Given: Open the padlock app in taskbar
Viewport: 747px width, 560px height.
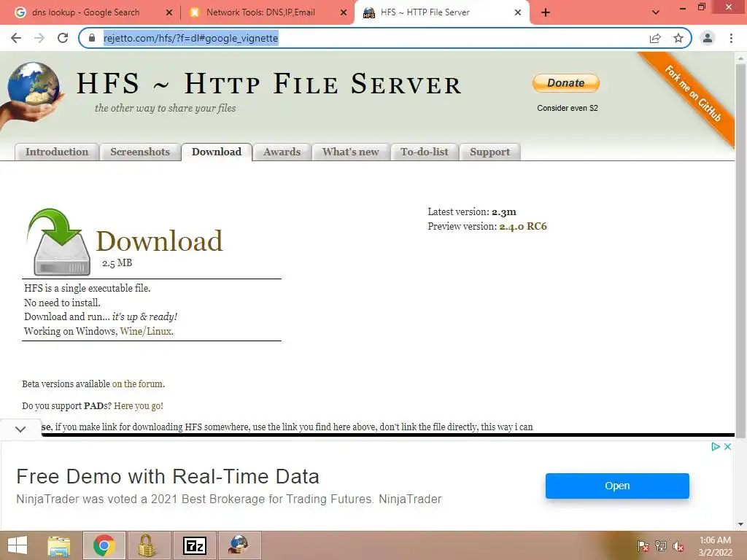Looking at the screenshot, I should click(147, 545).
